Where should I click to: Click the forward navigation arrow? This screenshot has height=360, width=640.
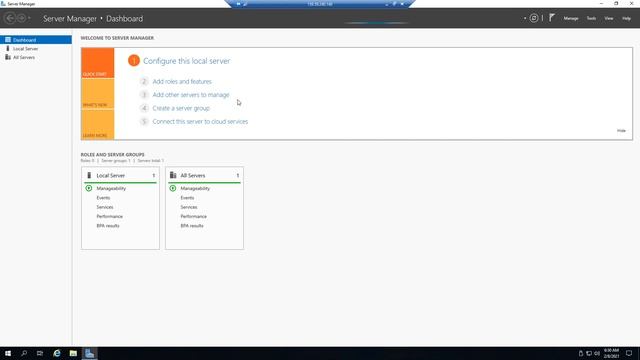tap(21, 18)
